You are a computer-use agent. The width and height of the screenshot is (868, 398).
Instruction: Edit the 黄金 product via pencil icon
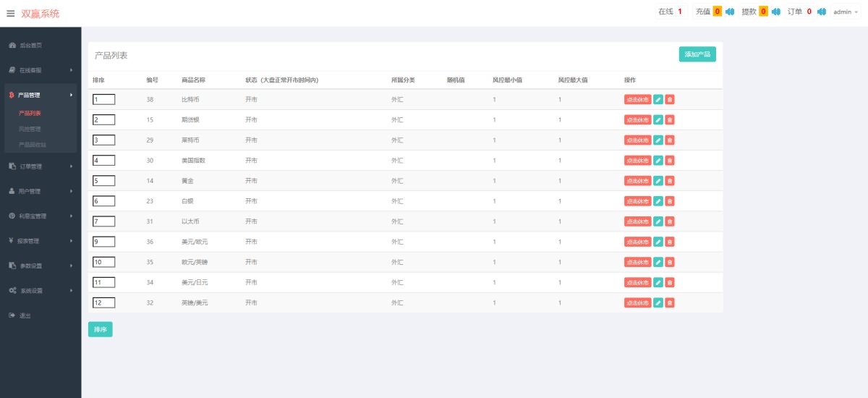(x=658, y=181)
